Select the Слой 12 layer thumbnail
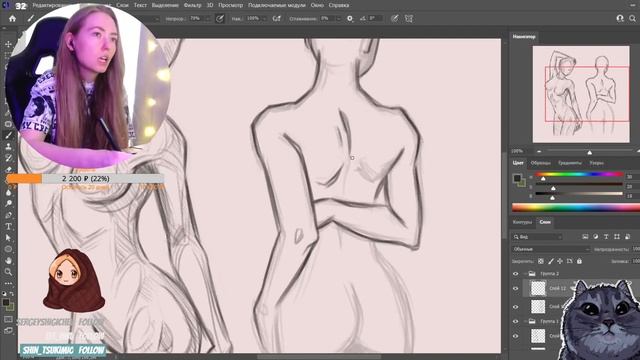 (x=538, y=288)
